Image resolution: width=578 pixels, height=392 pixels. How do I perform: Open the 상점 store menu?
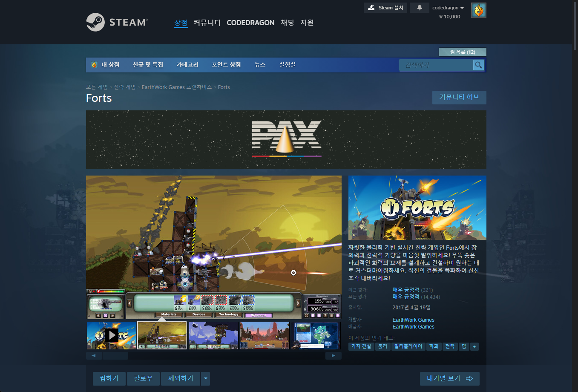pos(181,23)
